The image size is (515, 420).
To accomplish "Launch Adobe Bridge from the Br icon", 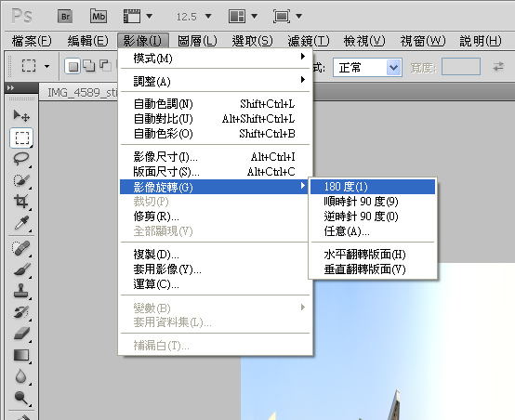I will click(65, 16).
